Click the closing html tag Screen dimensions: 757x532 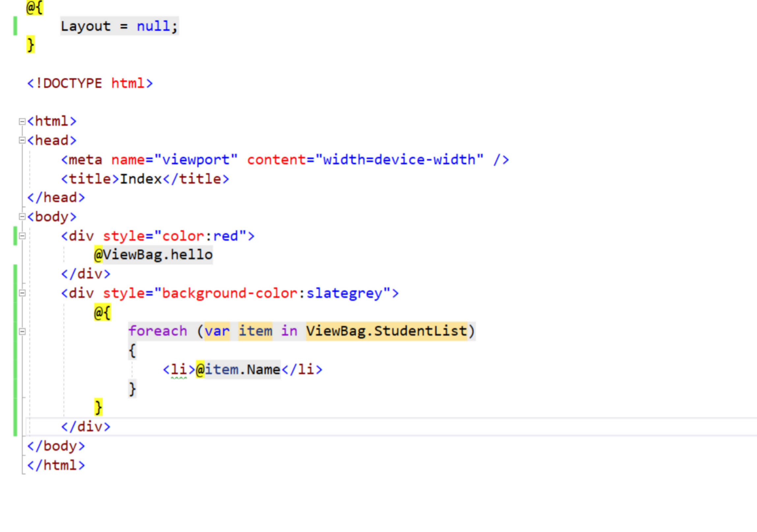click(56, 465)
